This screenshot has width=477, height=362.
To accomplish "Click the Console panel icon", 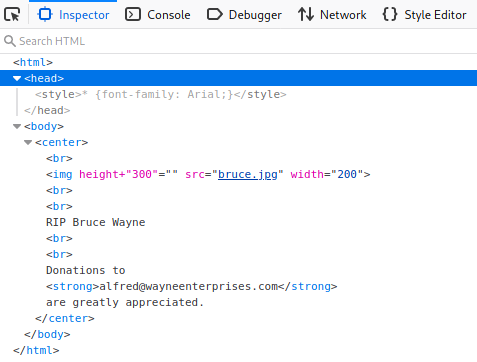I will 133,15.
